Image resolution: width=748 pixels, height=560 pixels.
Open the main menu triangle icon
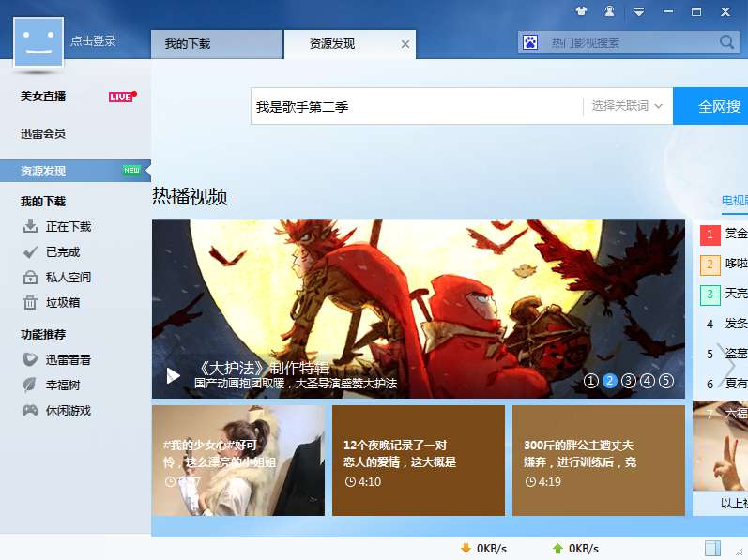(x=639, y=11)
